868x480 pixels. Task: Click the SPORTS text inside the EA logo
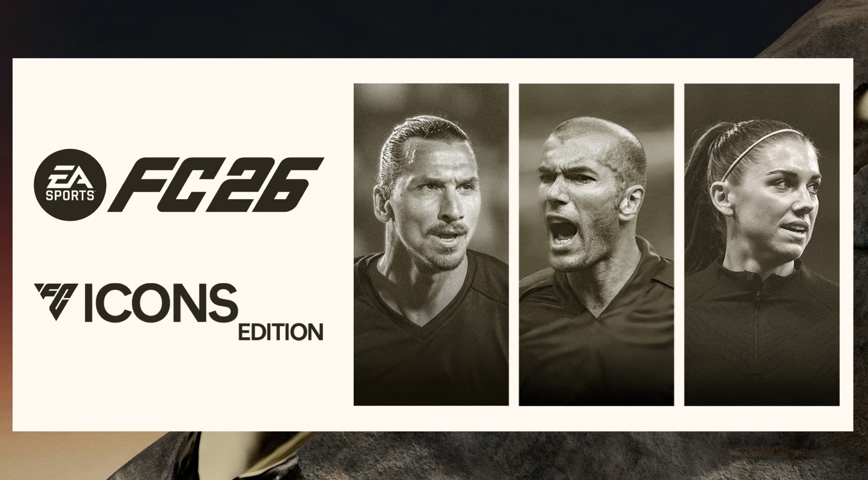tap(70, 195)
